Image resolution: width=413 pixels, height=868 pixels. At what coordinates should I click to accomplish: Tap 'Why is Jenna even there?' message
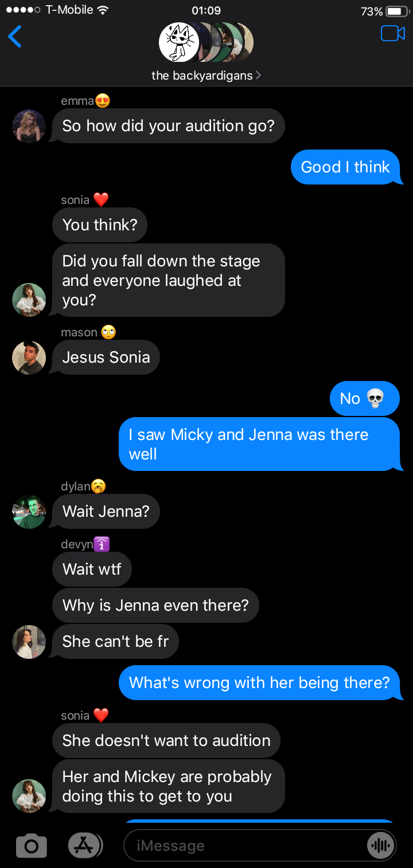point(155,605)
